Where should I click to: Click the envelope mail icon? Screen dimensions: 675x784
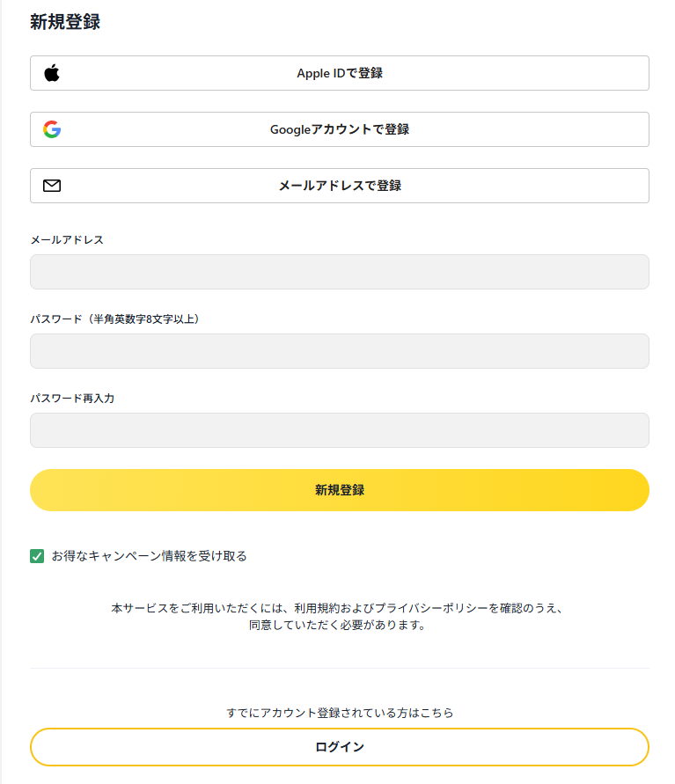pos(52,186)
